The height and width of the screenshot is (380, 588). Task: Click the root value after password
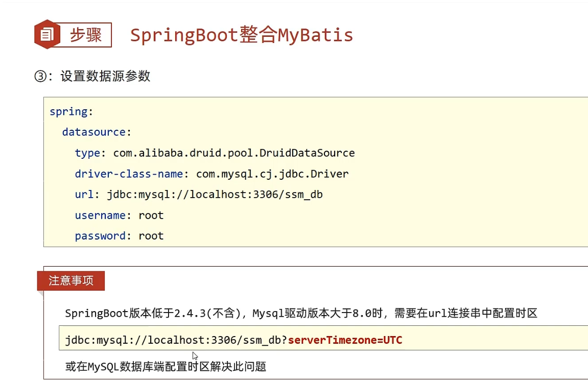click(151, 236)
